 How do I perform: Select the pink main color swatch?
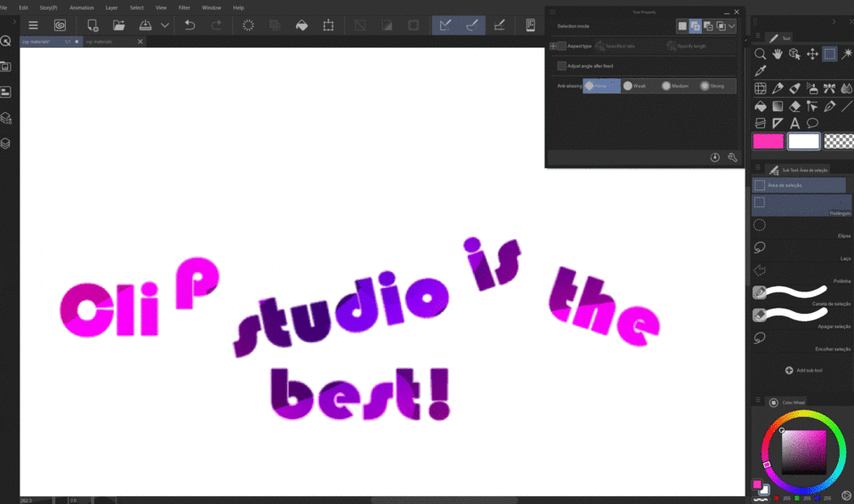tap(768, 141)
